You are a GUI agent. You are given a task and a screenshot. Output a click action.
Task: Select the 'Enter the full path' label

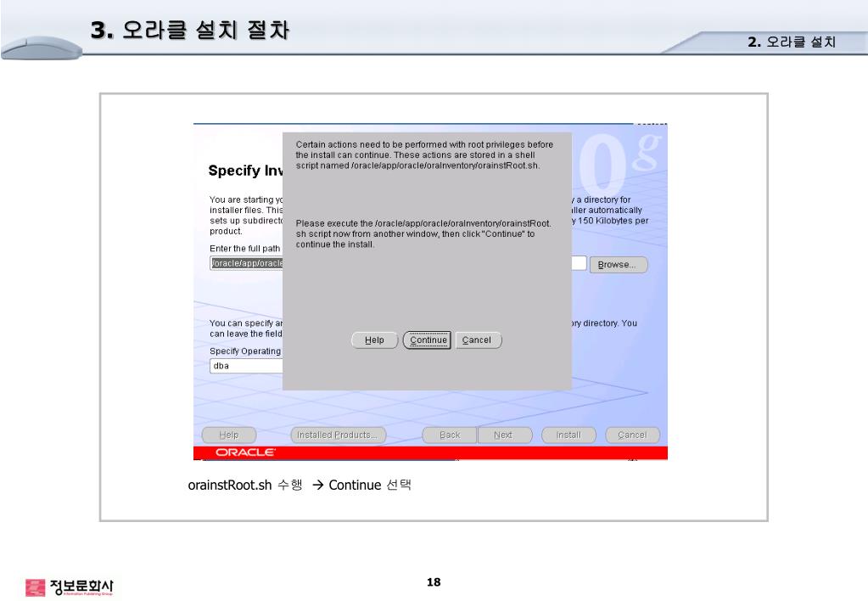pos(244,249)
